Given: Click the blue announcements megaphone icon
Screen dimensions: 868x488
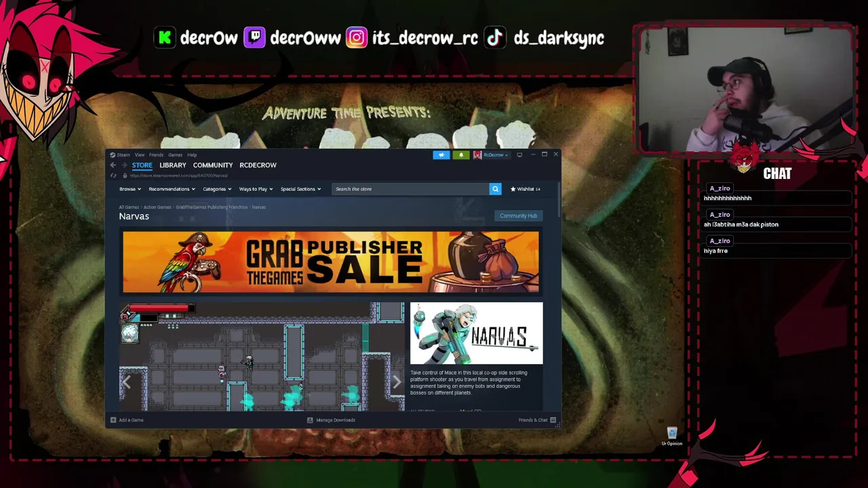Looking at the screenshot, I should [x=441, y=155].
